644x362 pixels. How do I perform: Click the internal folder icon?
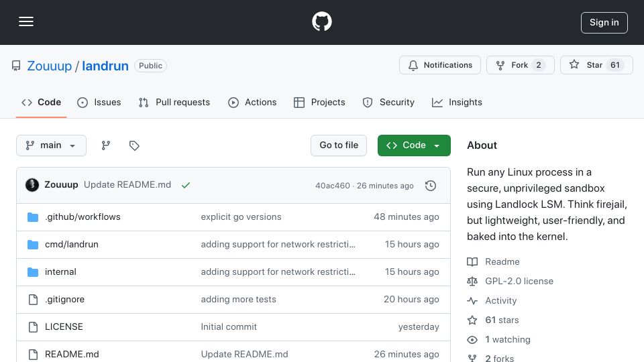coord(33,272)
